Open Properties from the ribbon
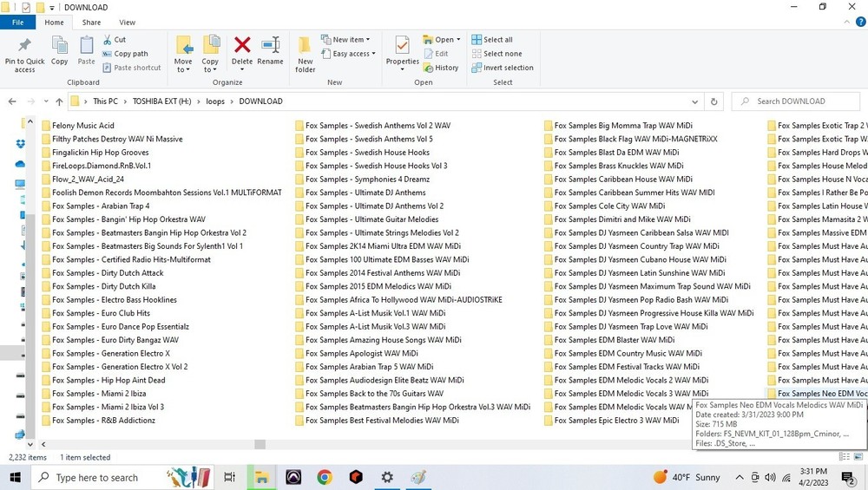868x490 pixels. click(403, 53)
